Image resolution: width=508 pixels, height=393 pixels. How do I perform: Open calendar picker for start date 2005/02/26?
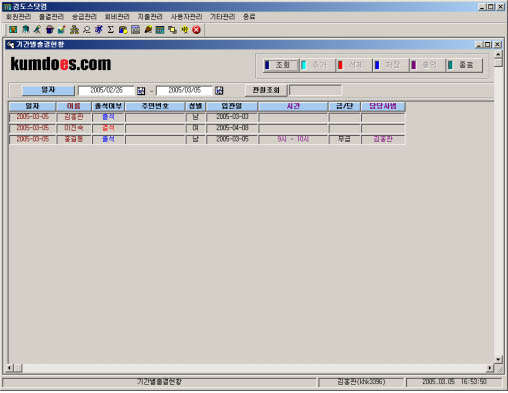141,91
